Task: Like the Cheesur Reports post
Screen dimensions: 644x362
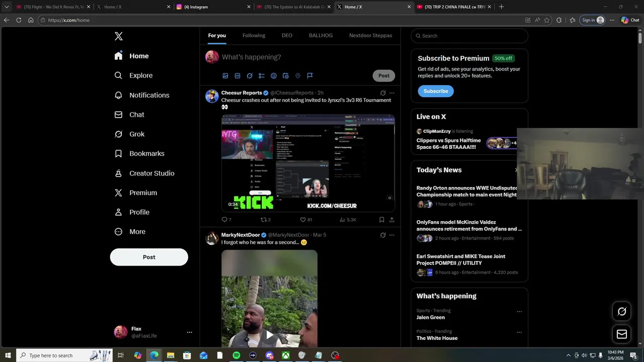Action: pos(306,220)
